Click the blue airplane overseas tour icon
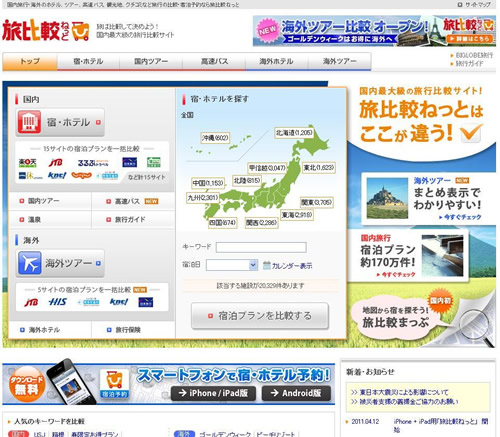 click(30, 263)
